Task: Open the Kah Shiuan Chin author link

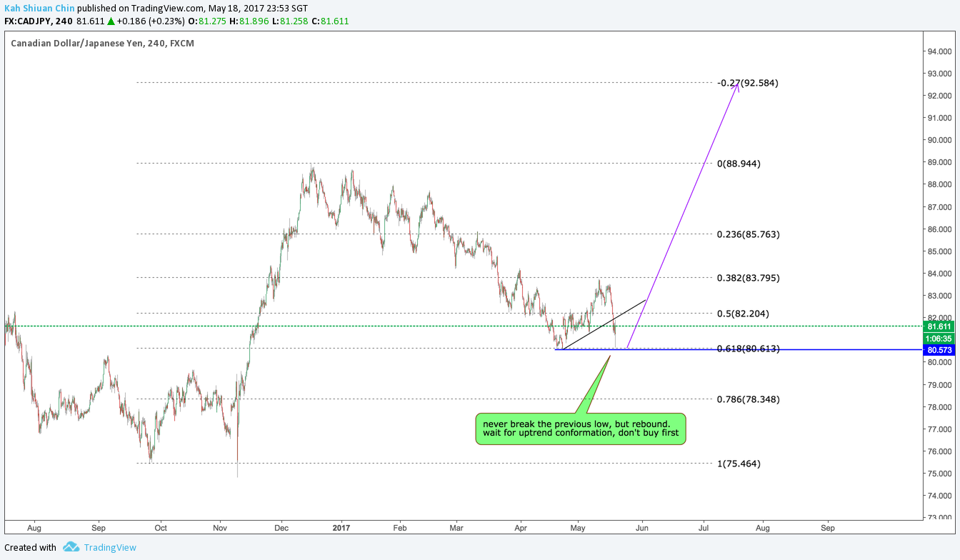Action: point(39,8)
